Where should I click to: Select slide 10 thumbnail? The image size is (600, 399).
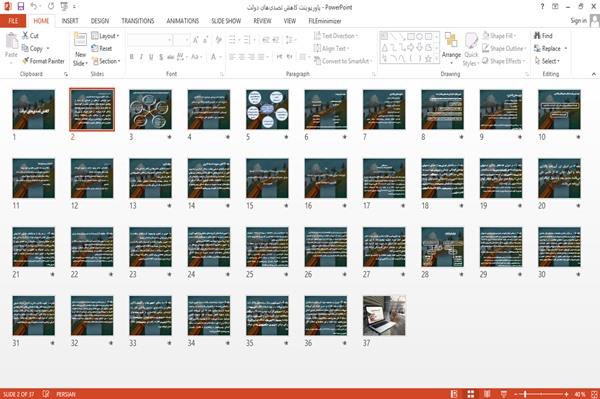pos(559,109)
